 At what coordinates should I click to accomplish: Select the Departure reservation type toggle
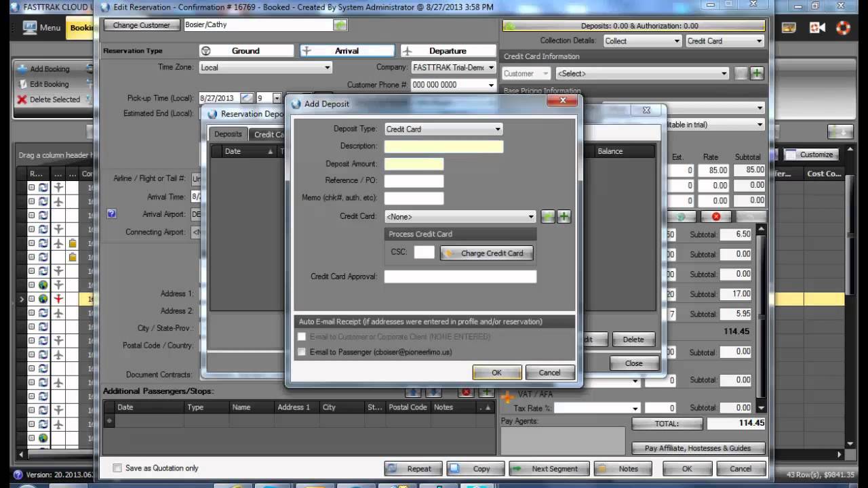coord(448,51)
